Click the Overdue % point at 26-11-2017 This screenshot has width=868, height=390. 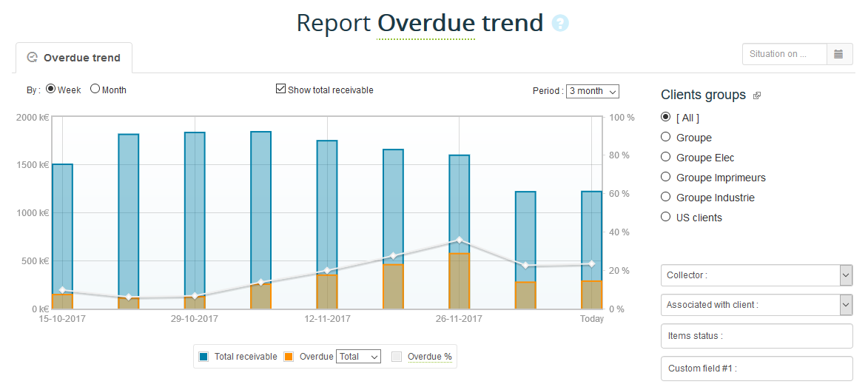[x=459, y=240]
